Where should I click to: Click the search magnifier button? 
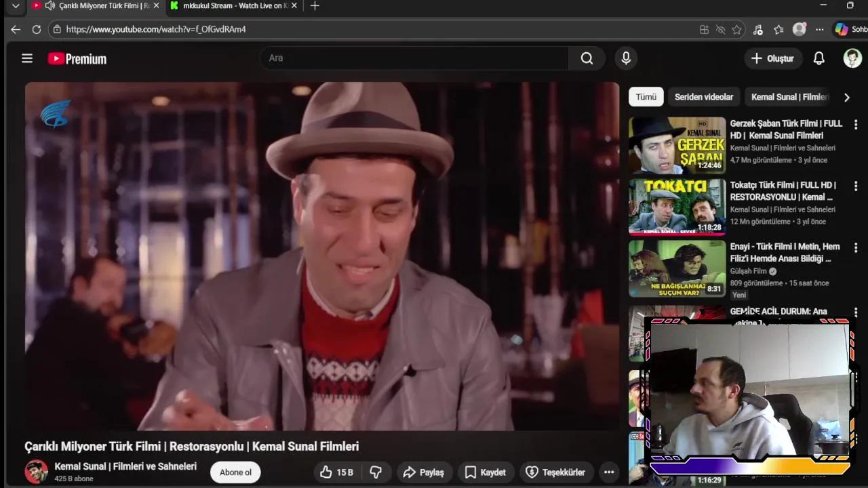[587, 58]
